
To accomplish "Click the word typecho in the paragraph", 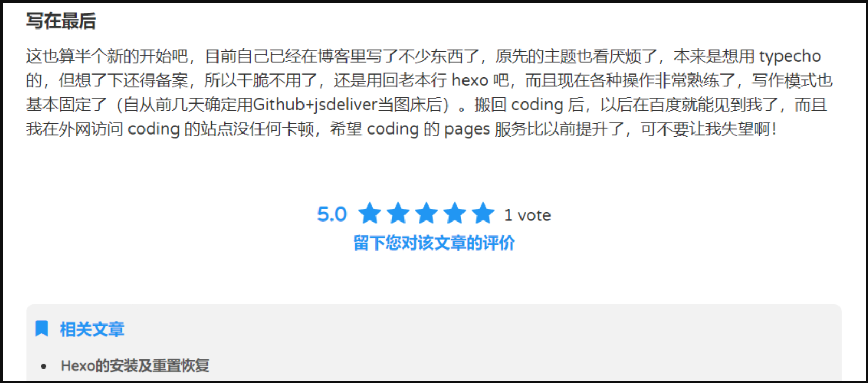I will tap(790, 56).
